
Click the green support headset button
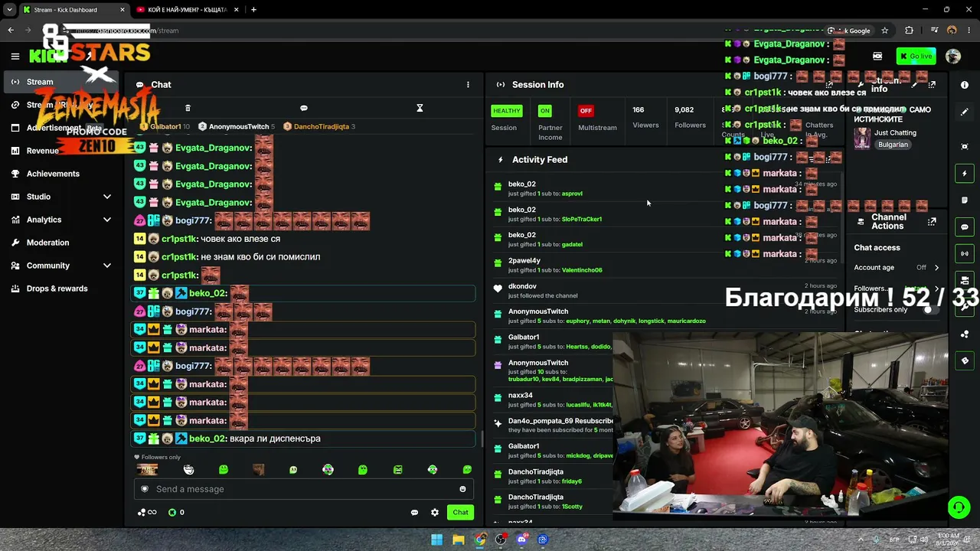(x=959, y=507)
